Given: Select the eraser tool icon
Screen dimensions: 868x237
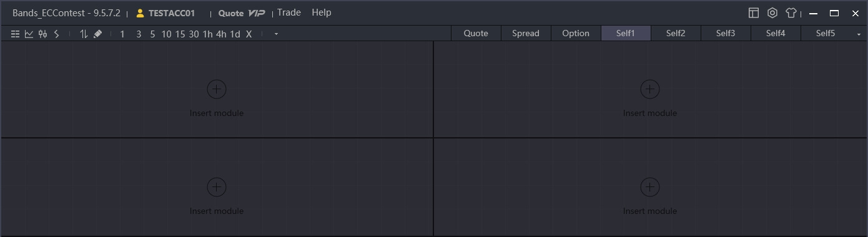Looking at the screenshot, I should [x=97, y=34].
